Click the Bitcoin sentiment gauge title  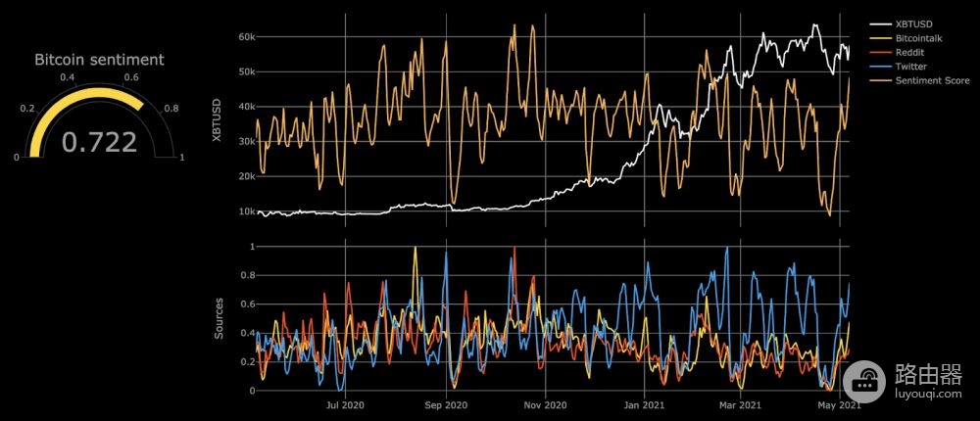pos(99,60)
